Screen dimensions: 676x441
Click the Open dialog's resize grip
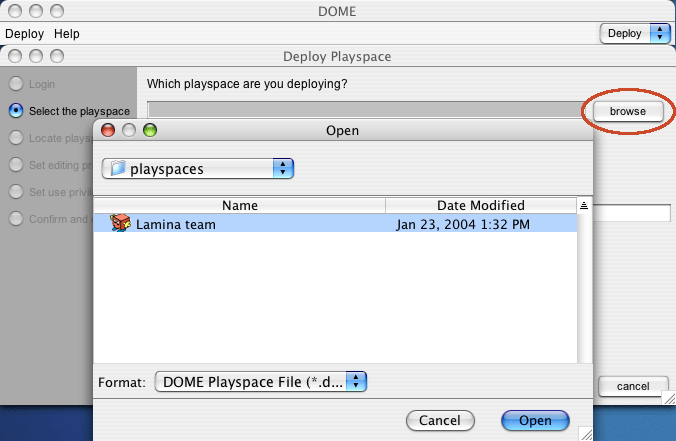pos(585,433)
